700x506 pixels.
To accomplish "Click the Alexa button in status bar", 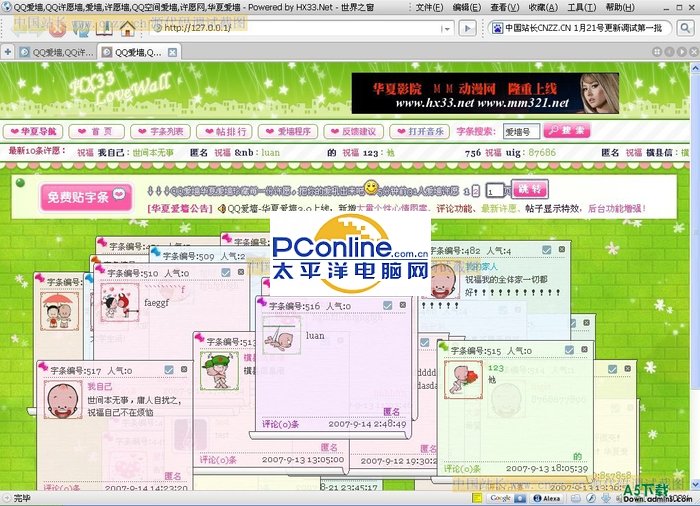I will [547, 498].
